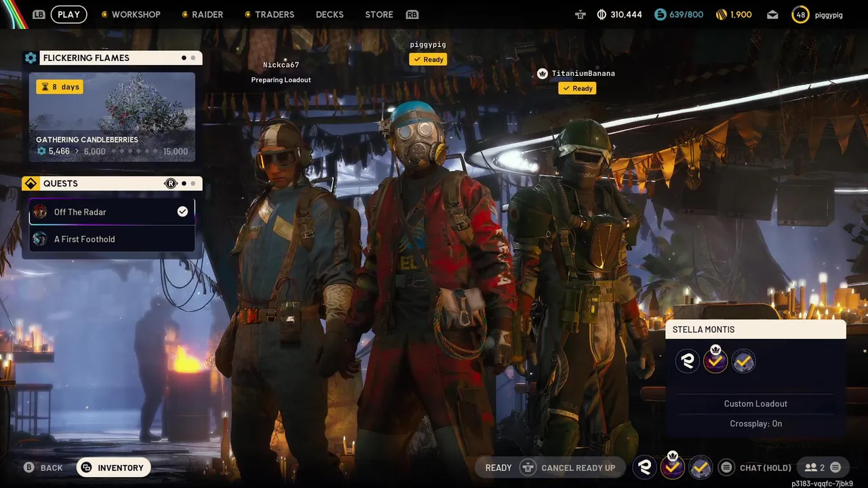Click the menu icon beside CHAT (HOLD)
This screenshot has width=868, height=488.
pos(726,468)
